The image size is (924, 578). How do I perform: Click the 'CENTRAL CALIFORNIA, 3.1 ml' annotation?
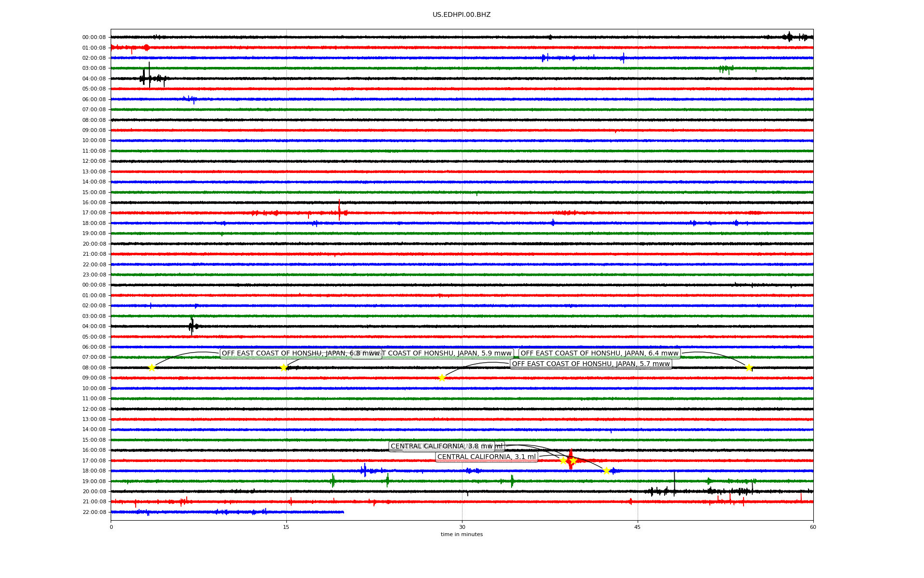click(x=486, y=457)
